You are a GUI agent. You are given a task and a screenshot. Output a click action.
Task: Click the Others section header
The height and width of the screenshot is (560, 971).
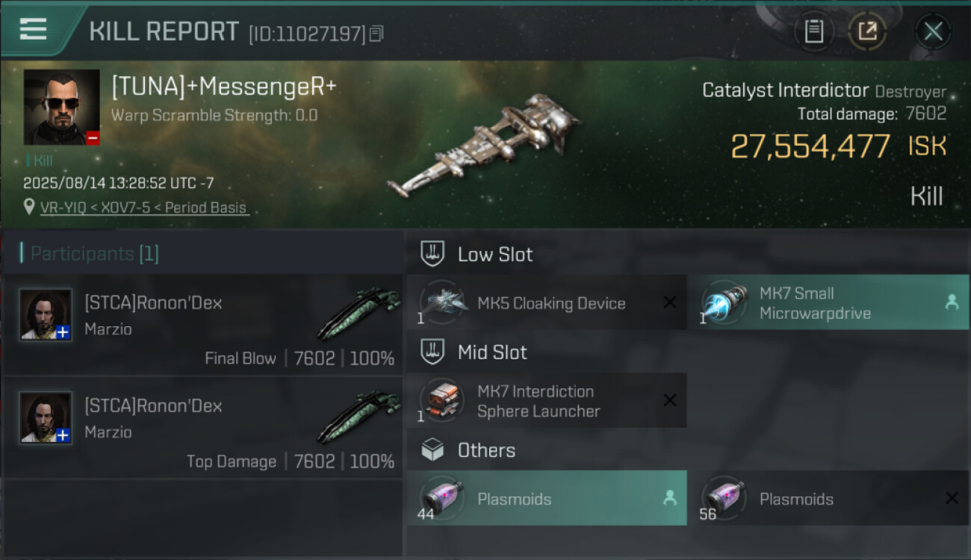tap(485, 450)
